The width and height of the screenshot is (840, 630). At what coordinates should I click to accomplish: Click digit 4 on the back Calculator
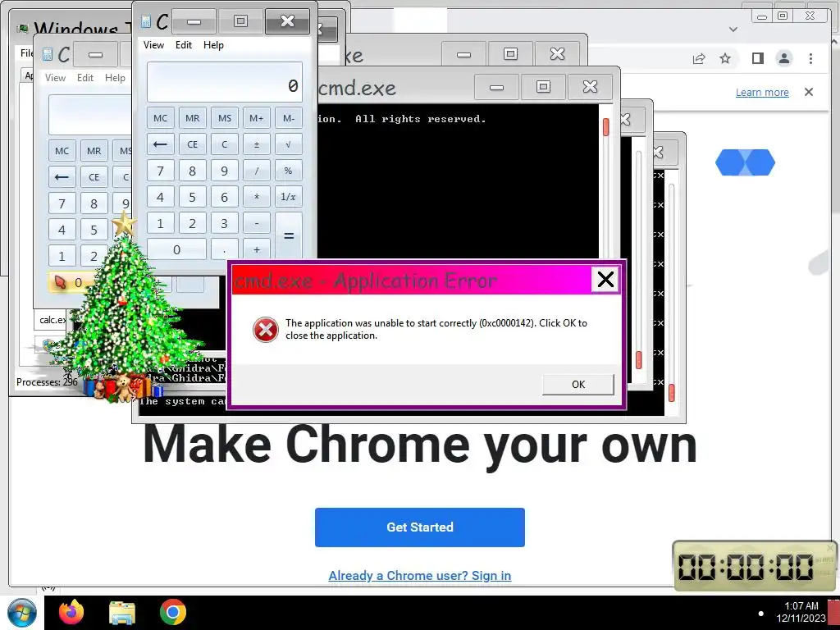(62, 230)
